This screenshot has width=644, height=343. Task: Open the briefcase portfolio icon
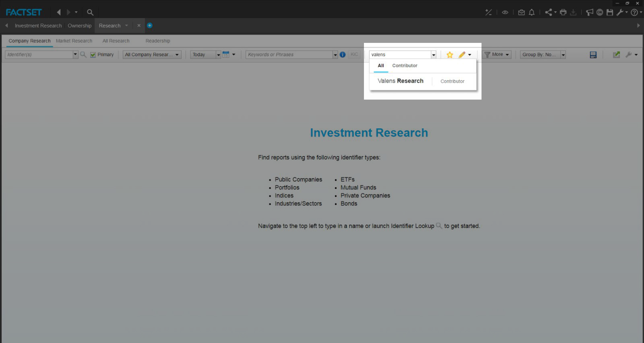pos(521,12)
